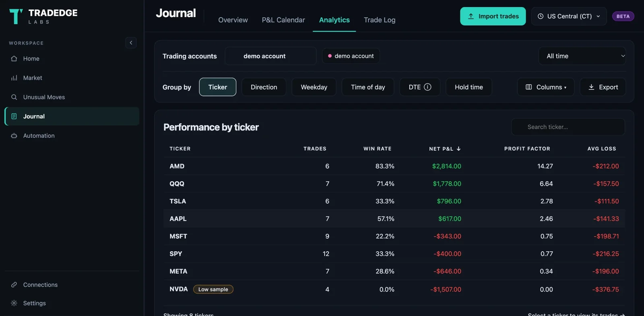644x316 pixels.
Task: Click the Import trades button
Action: (x=493, y=16)
